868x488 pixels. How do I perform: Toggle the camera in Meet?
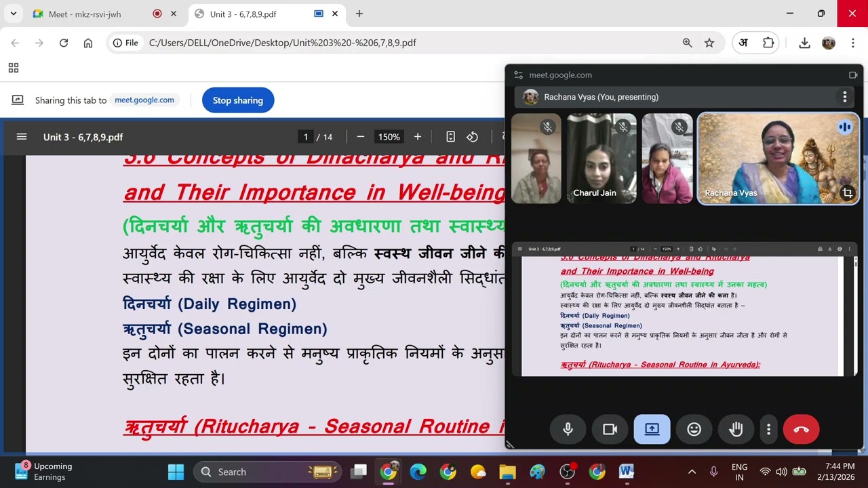click(610, 429)
